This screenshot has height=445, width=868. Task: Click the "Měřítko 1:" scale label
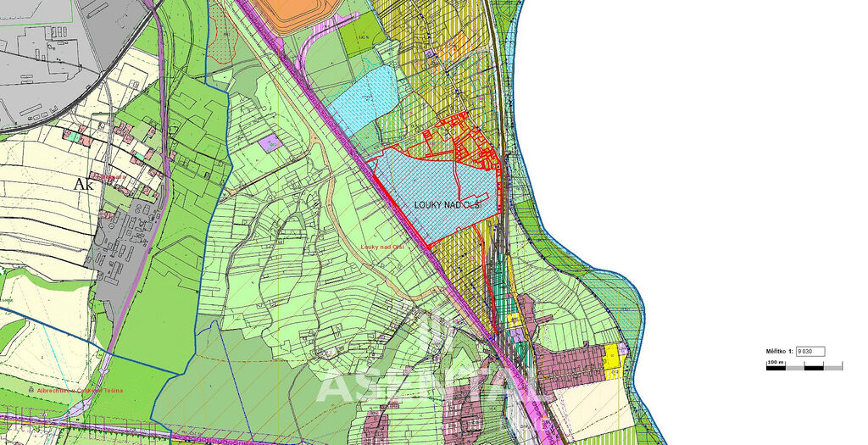coord(780,352)
